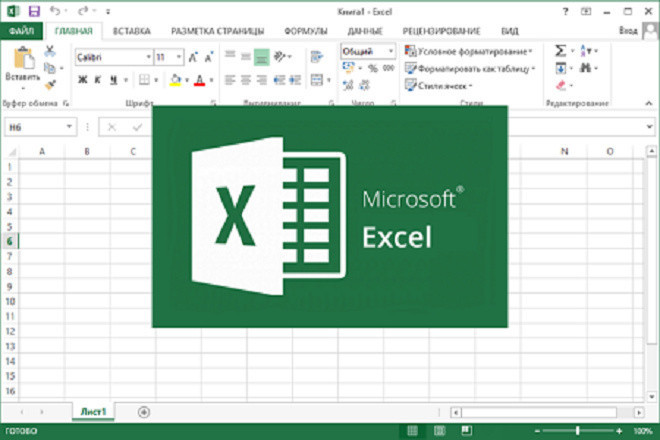Switch to the РЕЦЕНЗИРОВАНИЕ tab
The height and width of the screenshot is (440, 660).
click(442, 31)
